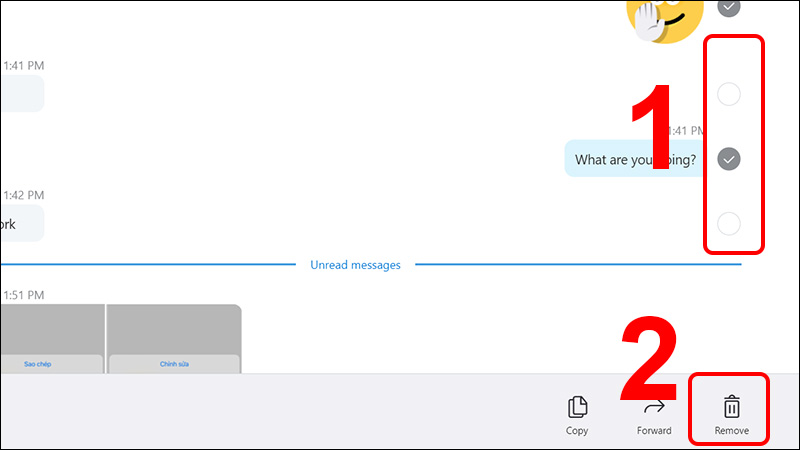Click the 1:42 PM timestamp
This screenshot has width=800, height=450.
point(22,195)
